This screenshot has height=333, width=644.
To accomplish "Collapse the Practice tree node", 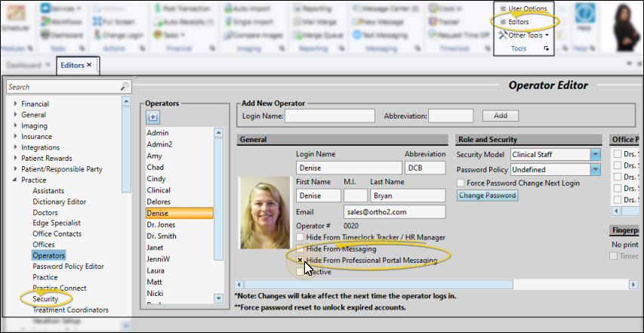I will [15, 180].
